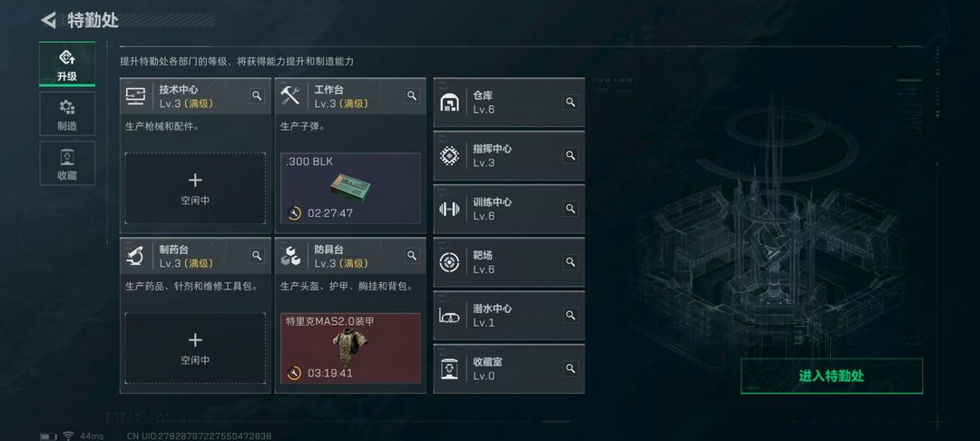Click the magnifier icon on 仓库

[x=570, y=103]
